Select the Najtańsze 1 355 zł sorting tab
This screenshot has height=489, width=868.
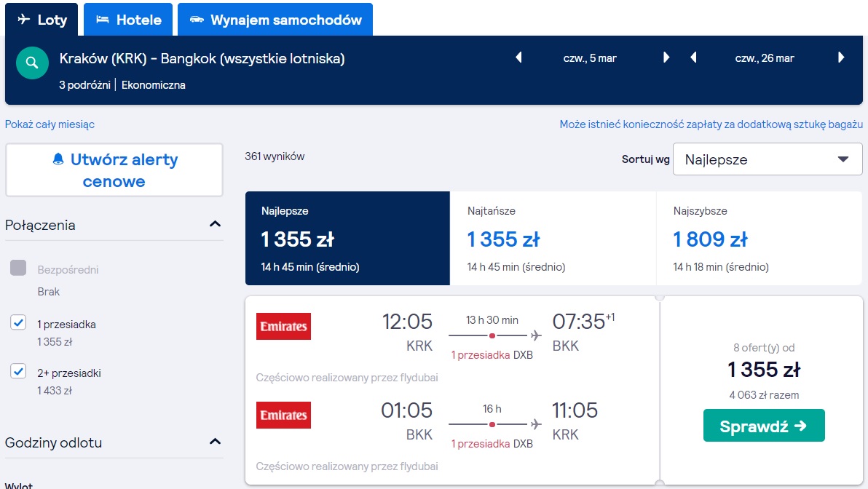[553, 239]
